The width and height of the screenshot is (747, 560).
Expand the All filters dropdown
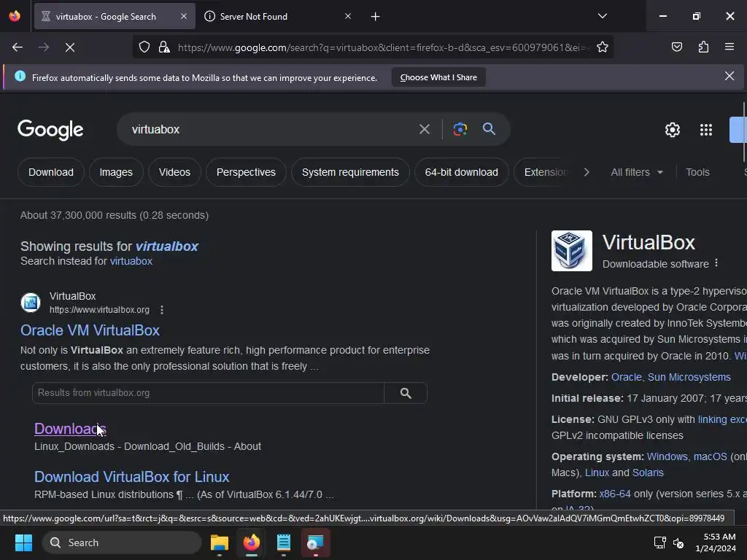(636, 172)
